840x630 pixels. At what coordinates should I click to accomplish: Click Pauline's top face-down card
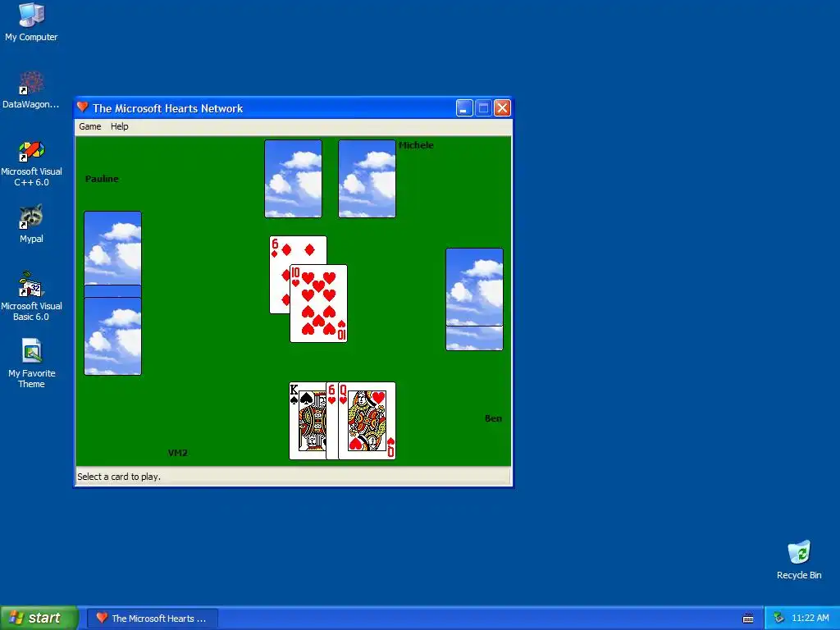(x=112, y=248)
